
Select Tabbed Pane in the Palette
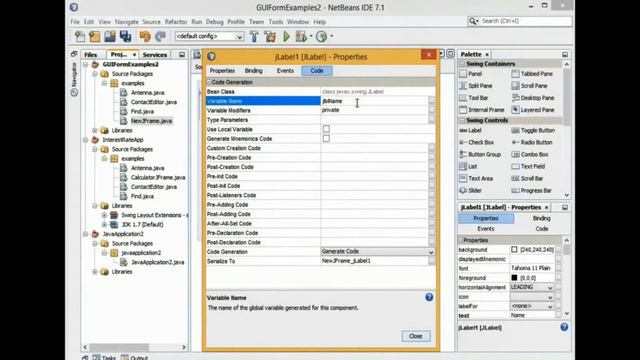(x=532, y=74)
